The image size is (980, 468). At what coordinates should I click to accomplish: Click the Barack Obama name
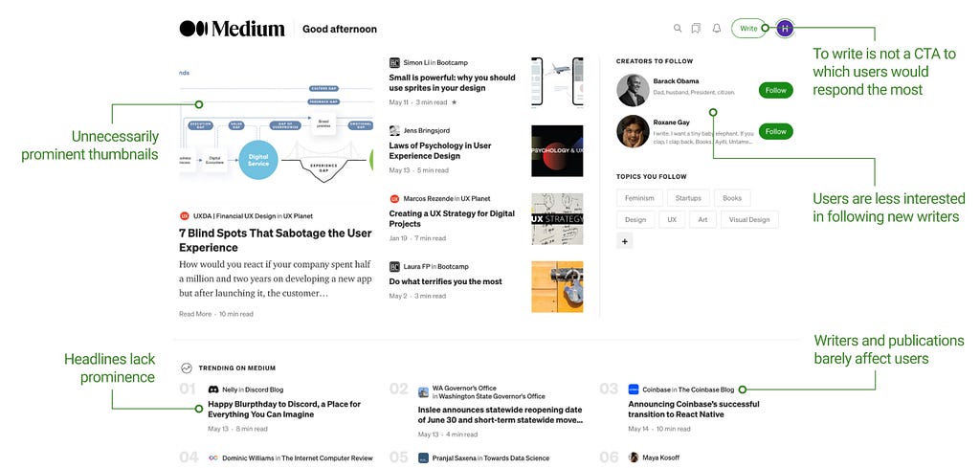tap(676, 81)
